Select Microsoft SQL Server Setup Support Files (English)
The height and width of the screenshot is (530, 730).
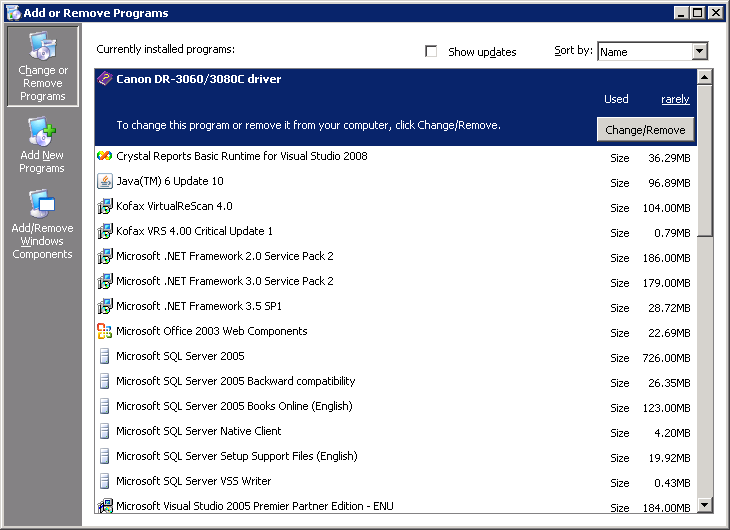(237, 456)
